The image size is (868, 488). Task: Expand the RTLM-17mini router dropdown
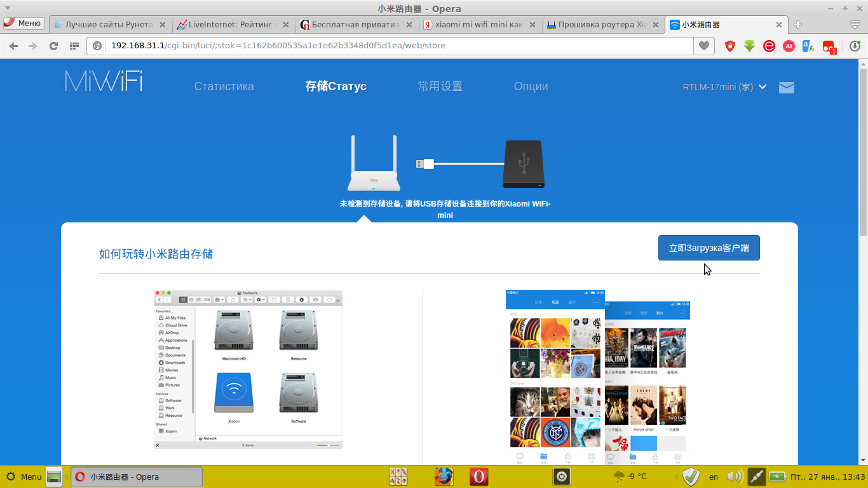point(724,87)
